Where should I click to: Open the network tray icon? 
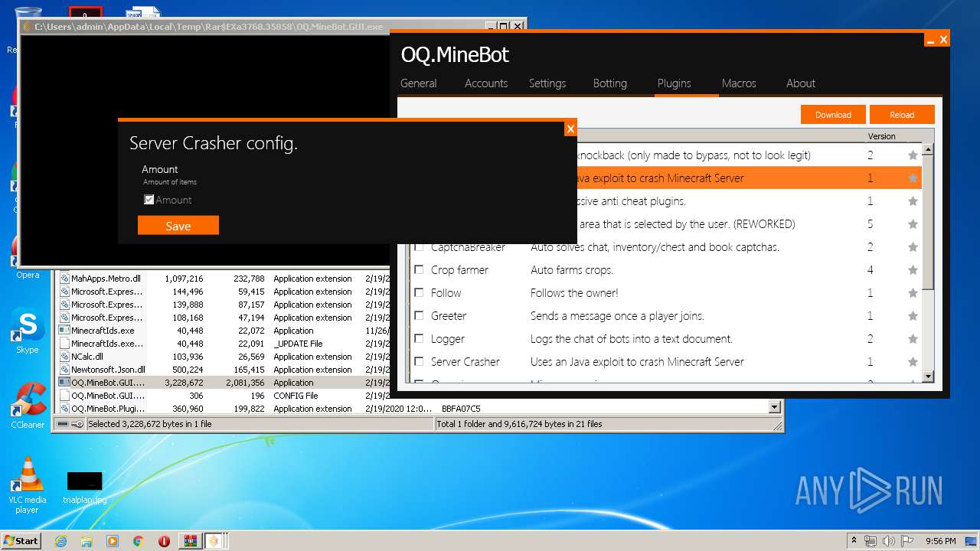pyautogui.click(x=871, y=541)
